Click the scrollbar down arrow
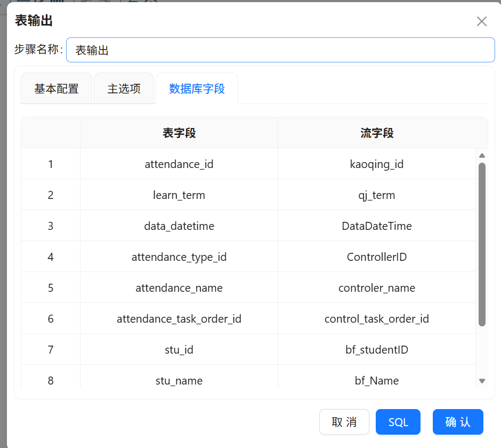The image size is (501, 448). (x=482, y=381)
